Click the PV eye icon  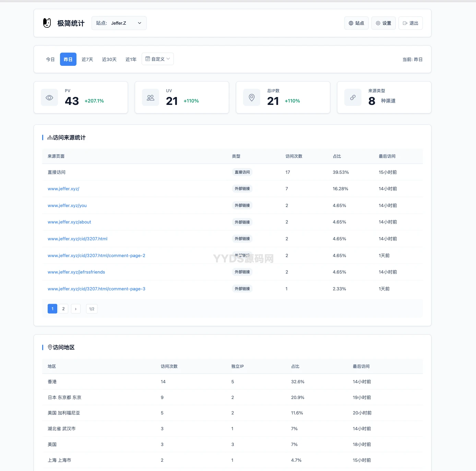[49, 98]
